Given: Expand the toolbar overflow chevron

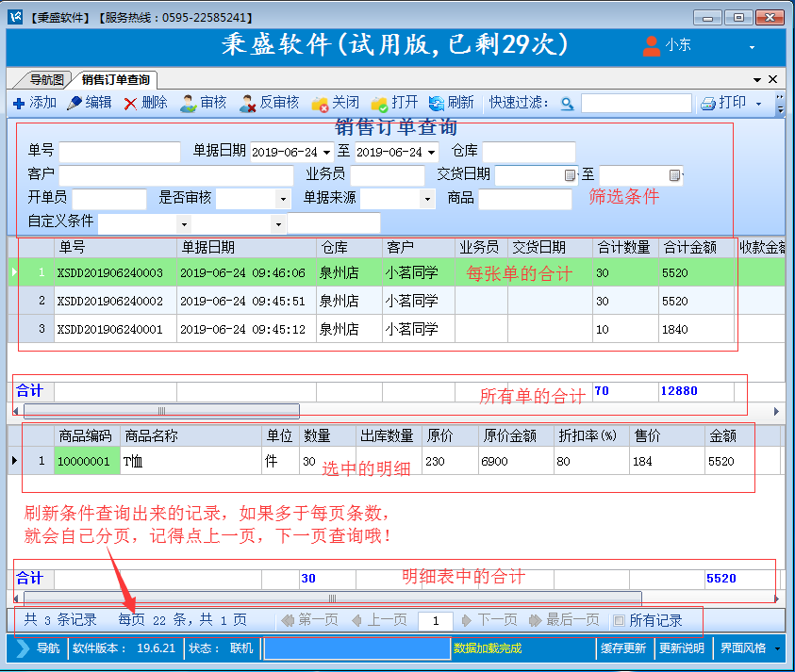Looking at the screenshot, I should pyautogui.click(x=780, y=104).
